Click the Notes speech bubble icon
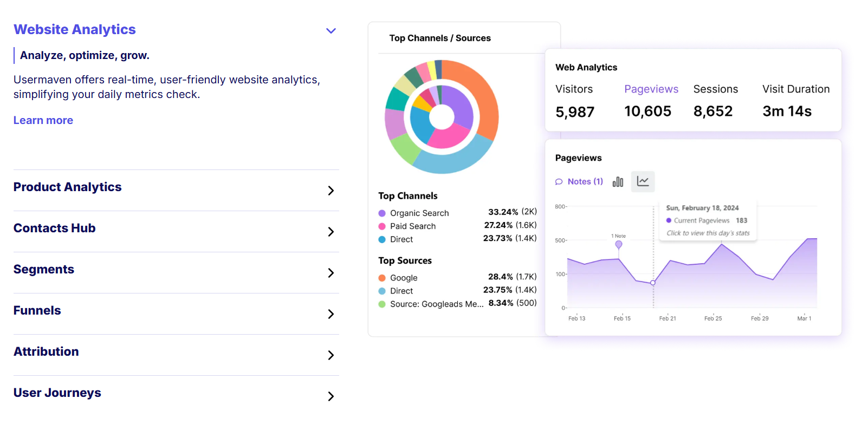Screen dimensions: 868x431 click(559, 182)
